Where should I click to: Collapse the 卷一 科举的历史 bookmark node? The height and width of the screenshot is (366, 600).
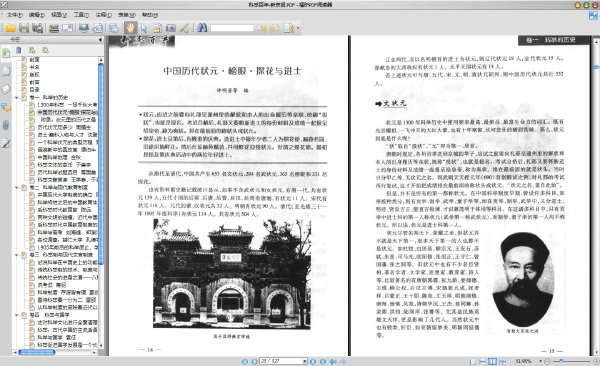[x=16, y=97]
